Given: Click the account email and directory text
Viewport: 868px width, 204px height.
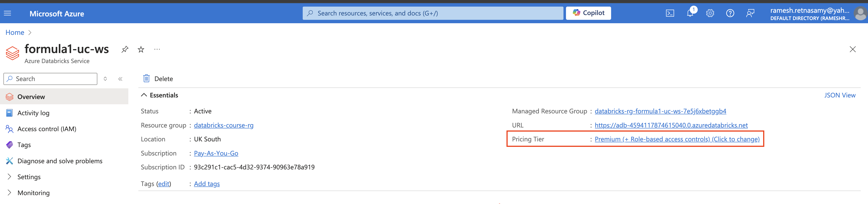Looking at the screenshot, I should [810, 14].
